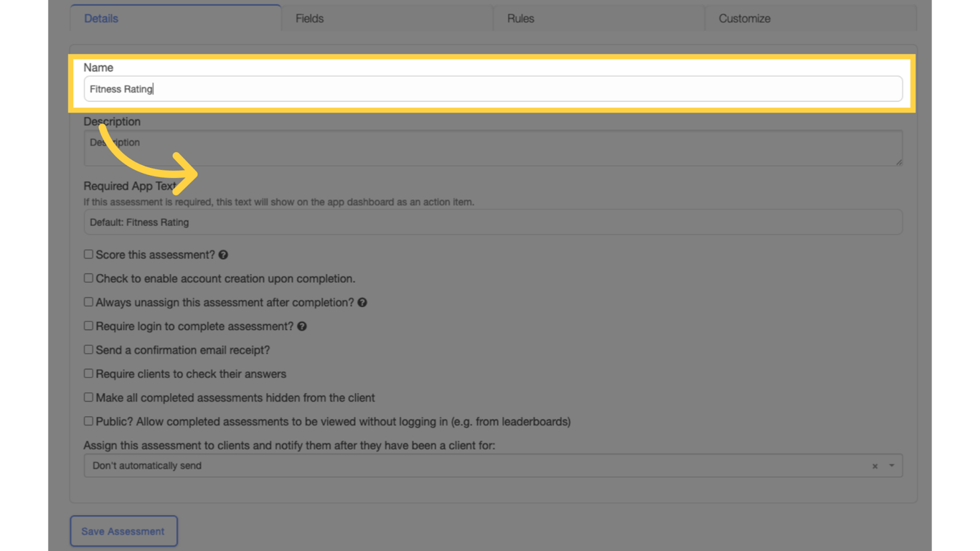Enable "Require login to complete assessment?"
This screenshot has width=980, height=551.
(x=88, y=325)
